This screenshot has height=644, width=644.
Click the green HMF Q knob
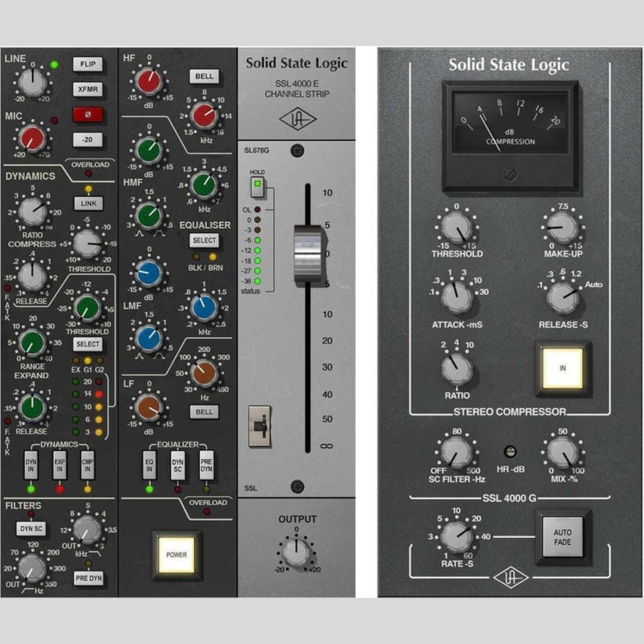click(x=149, y=216)
